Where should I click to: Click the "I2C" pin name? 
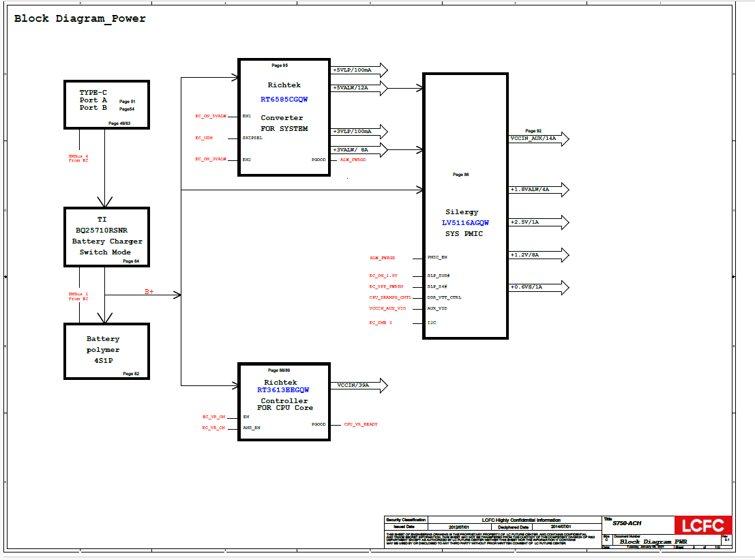[x=432, y=323]
